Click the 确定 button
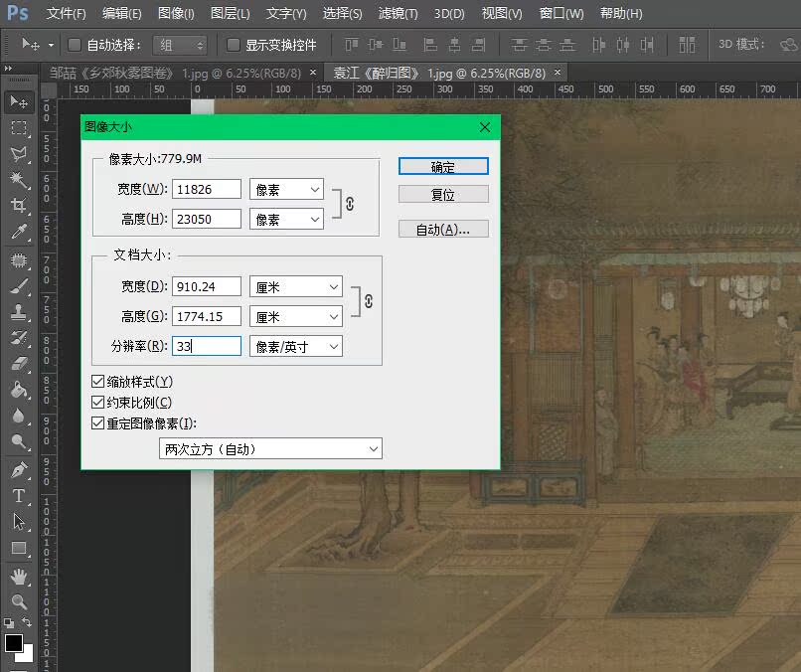Image resolution: width=801 pixels, height=672 pixels. 443,167
